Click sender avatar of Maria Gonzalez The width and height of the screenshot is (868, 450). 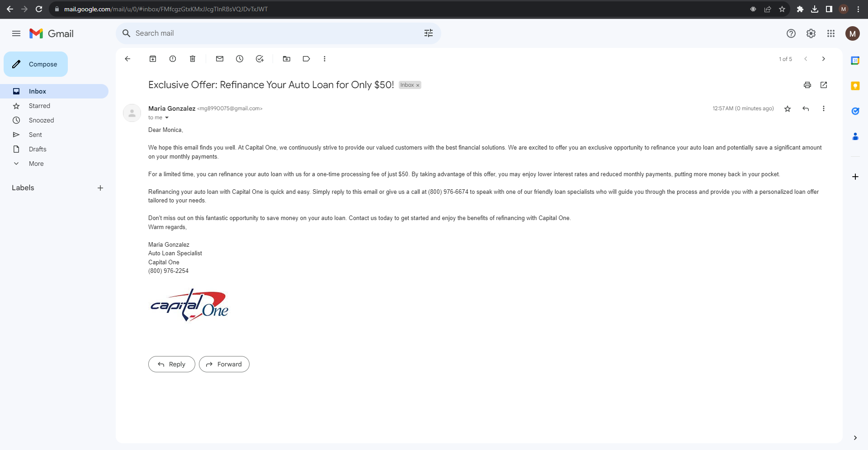coord(132,113)
